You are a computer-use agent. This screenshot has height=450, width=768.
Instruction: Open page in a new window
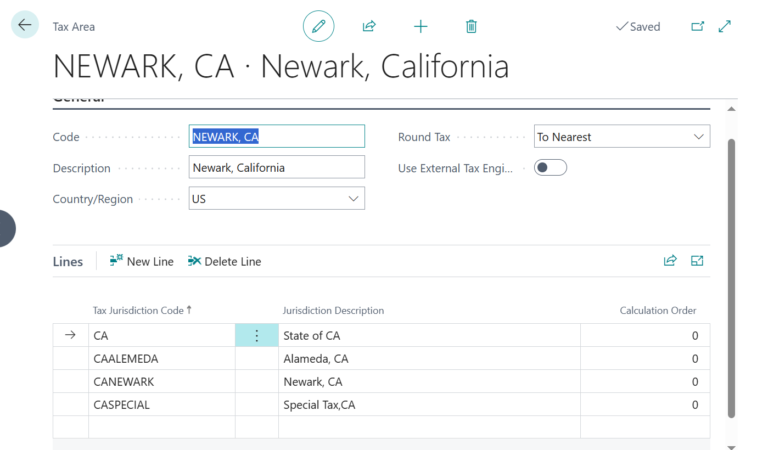coord(697,26)
